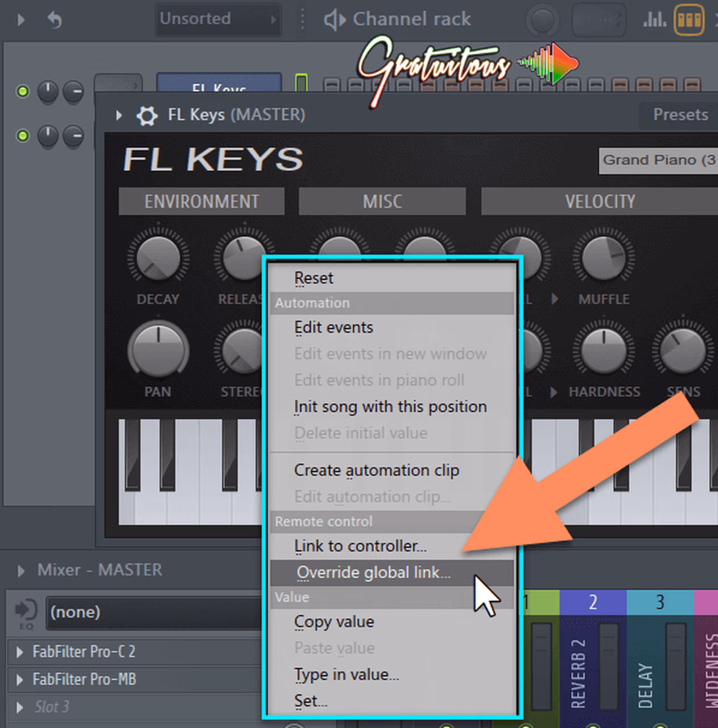The height and width of the screenshot is (728, 718).
Task: Choose Copy value from context menu
Action: [391, 622]
